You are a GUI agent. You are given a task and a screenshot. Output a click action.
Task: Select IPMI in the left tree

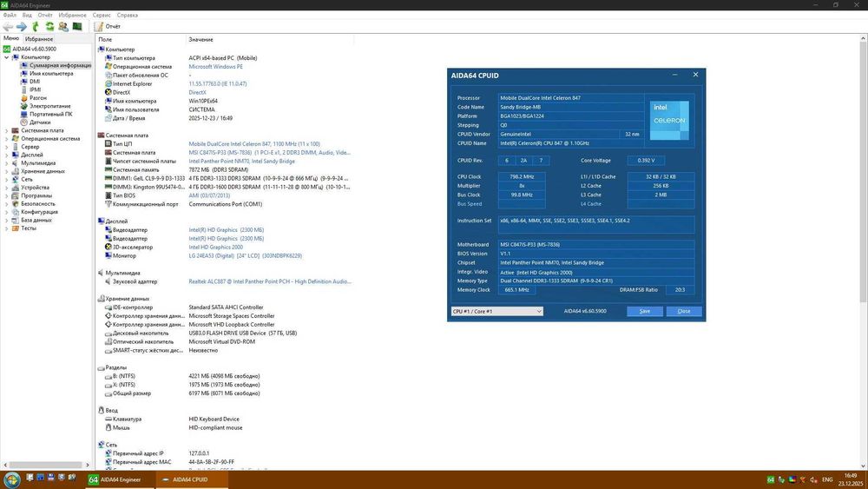tap(35, 89)
